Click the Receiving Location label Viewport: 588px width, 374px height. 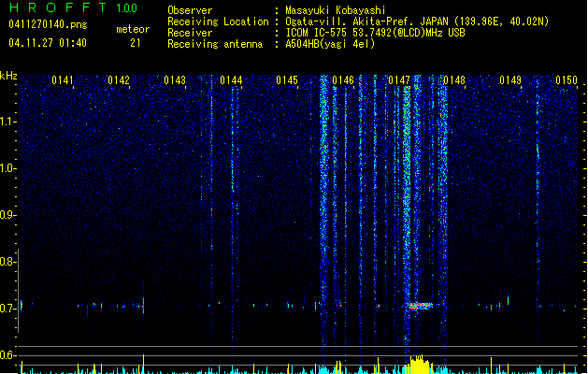pos(218,22)
